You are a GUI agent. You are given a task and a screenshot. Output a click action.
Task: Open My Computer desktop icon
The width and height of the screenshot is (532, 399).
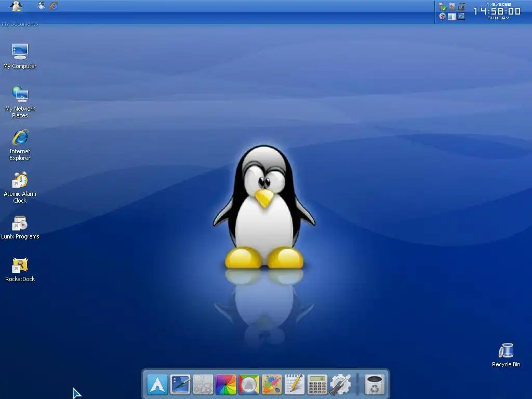coord(20,56)
